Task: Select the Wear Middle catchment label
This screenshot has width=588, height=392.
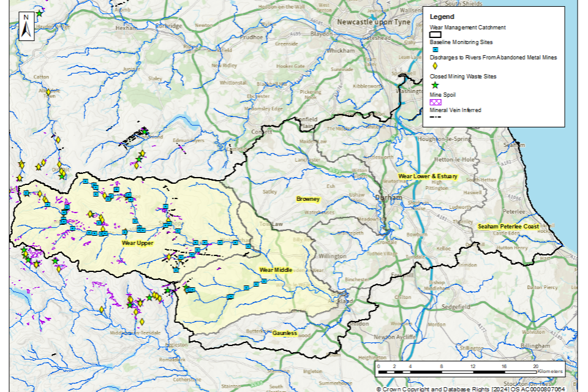Action: (x=275, y=269)
